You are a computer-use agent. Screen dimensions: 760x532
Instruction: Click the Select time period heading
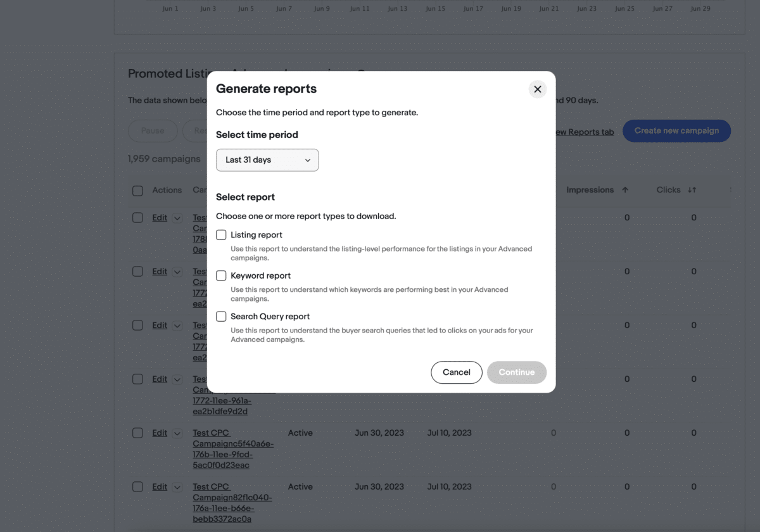pos(256,135)
